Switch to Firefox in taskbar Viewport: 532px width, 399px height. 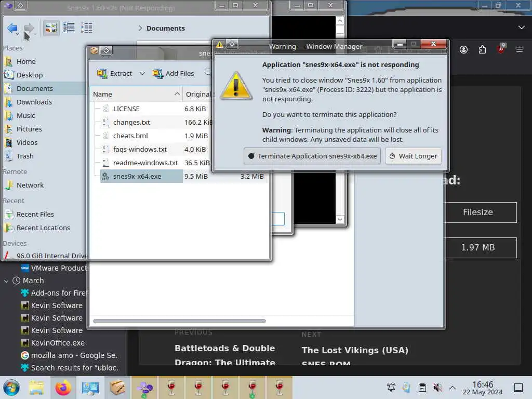tap(63, 388)
